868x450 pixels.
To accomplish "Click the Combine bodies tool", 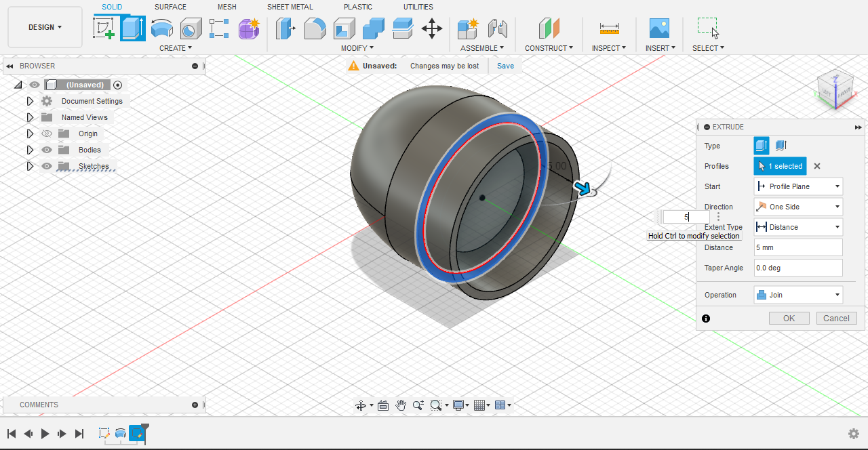I will click(374, 28).
